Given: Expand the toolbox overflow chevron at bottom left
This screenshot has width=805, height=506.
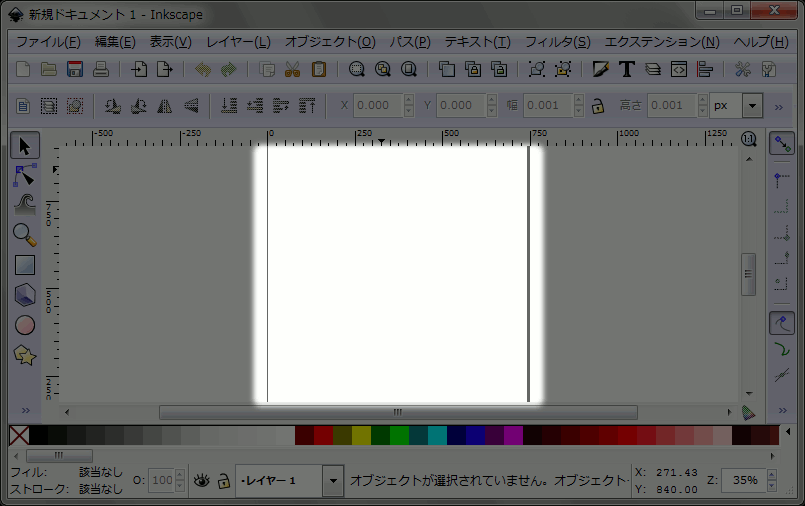Looking at the screenshot, I should click(x=25, y=411).
